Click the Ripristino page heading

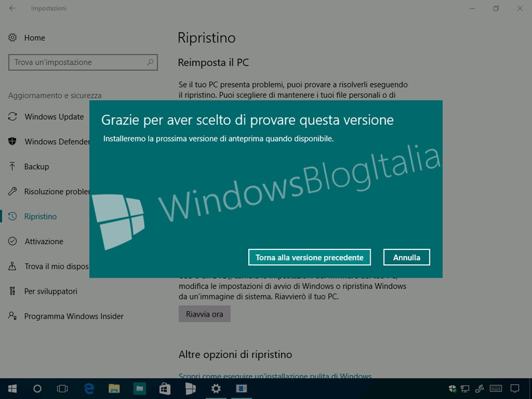pos(207,38)
